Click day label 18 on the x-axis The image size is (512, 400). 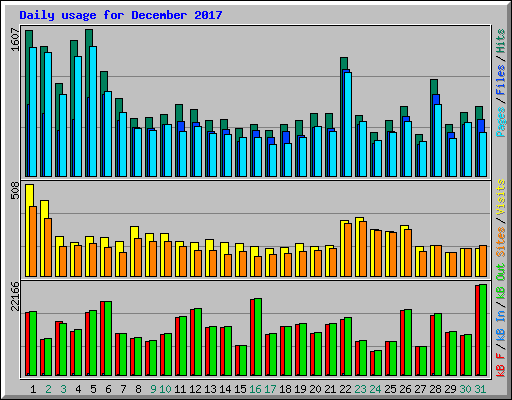coord(285,389)
